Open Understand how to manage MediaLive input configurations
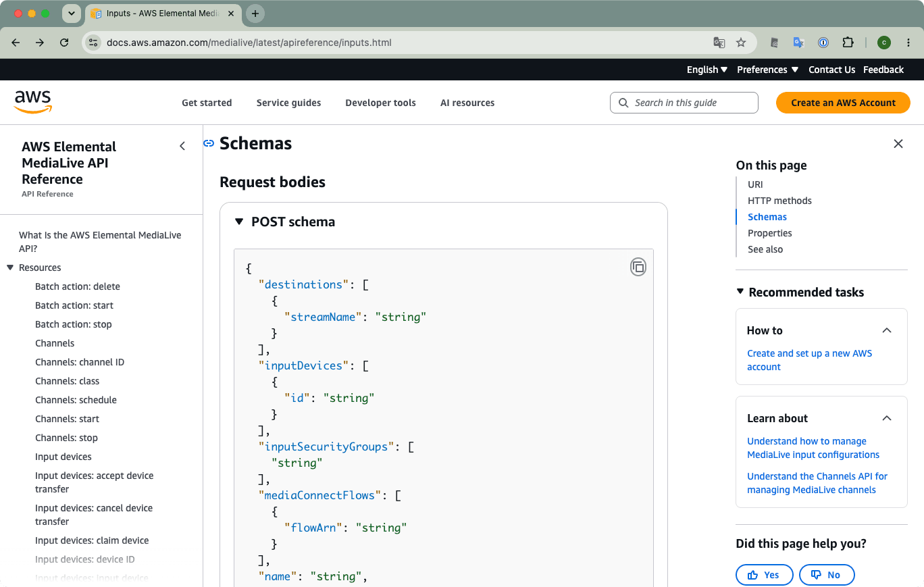 (813, 448)
